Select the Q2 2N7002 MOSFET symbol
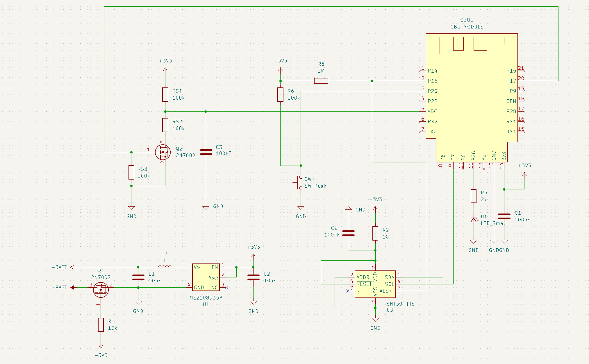The image size is (589, 364). 163,152
